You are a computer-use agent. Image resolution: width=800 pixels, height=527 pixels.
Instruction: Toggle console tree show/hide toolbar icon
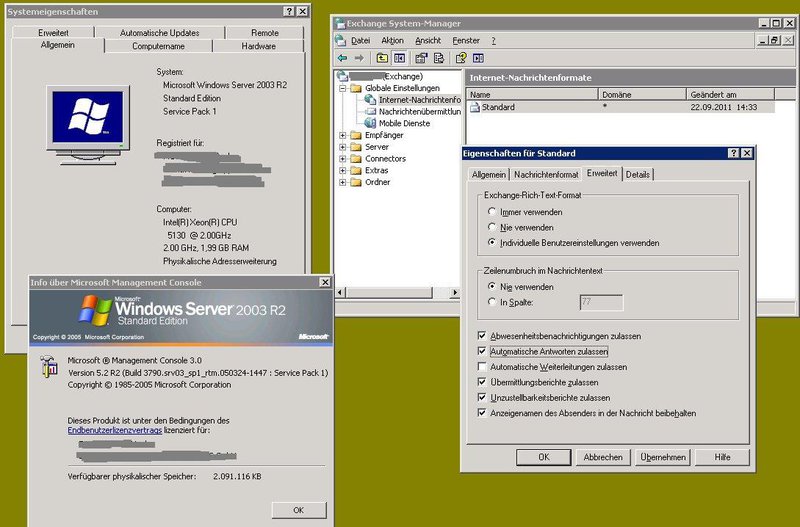pyautogui.click(x=399, y=58)
